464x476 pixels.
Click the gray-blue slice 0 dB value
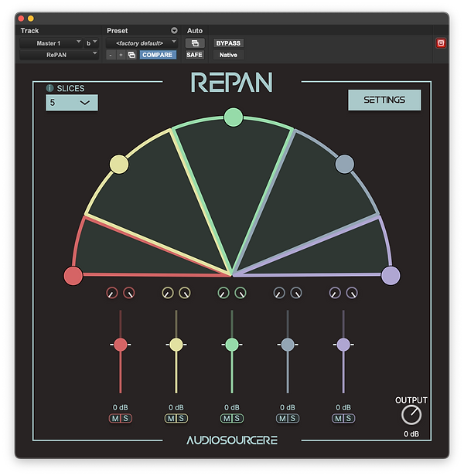pyautogui.click(x=288, y=407)
